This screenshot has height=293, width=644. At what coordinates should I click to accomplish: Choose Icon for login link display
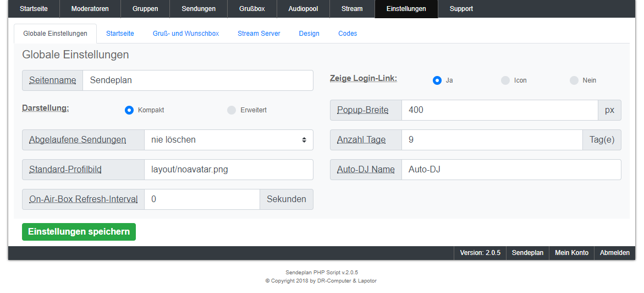[x=505, y=80]
